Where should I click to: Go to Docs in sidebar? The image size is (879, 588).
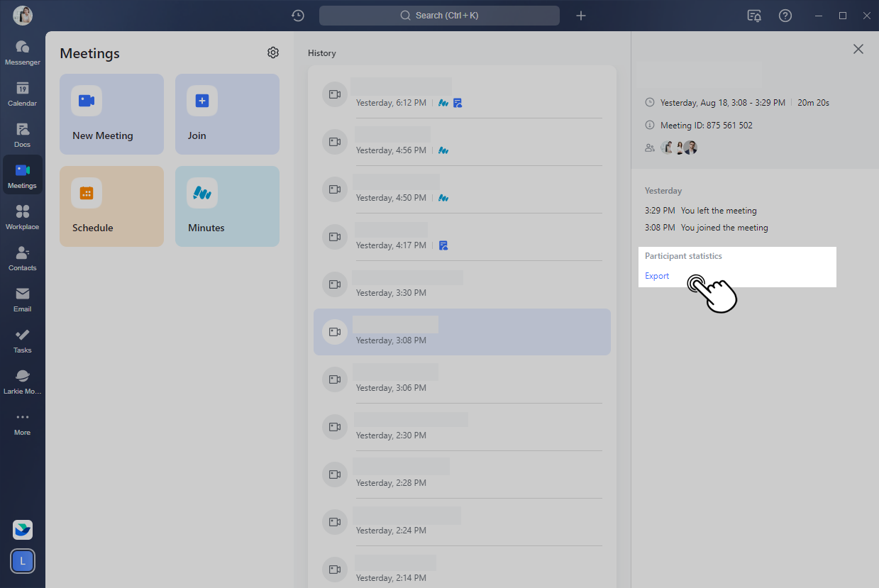(22, 135)
